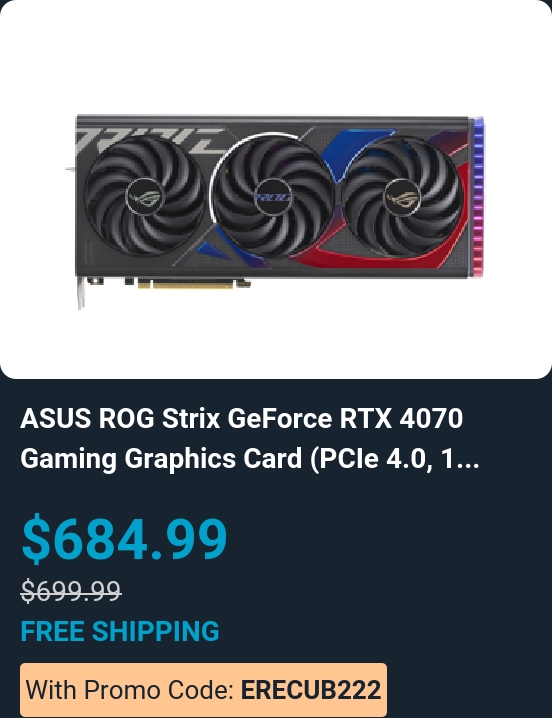The height and width of the screenshot is (718, 552).
Task: Click the logo on the center fan hub
Action: click(x=273, y=197)
